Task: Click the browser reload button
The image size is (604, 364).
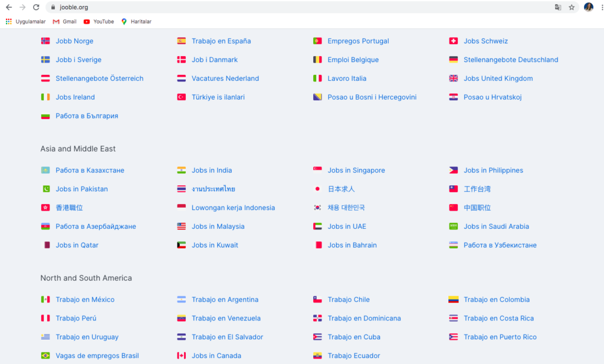Action: coord(36,7)
